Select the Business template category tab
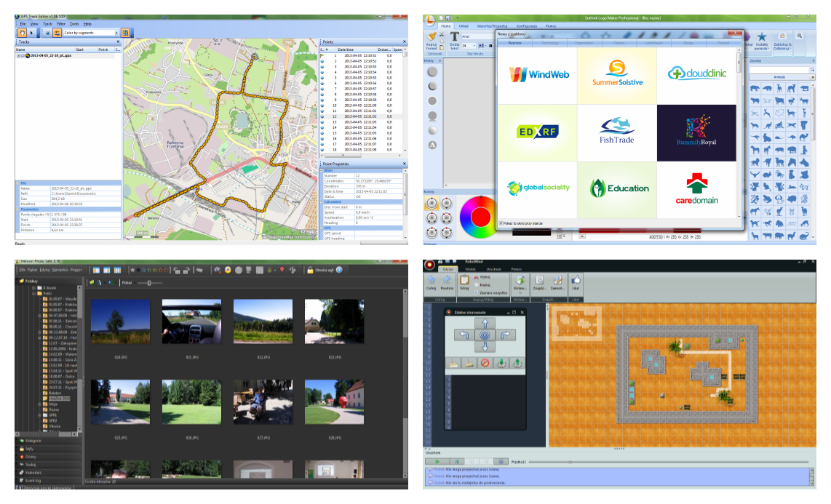The image size is (831, 504). coord(514,43)
